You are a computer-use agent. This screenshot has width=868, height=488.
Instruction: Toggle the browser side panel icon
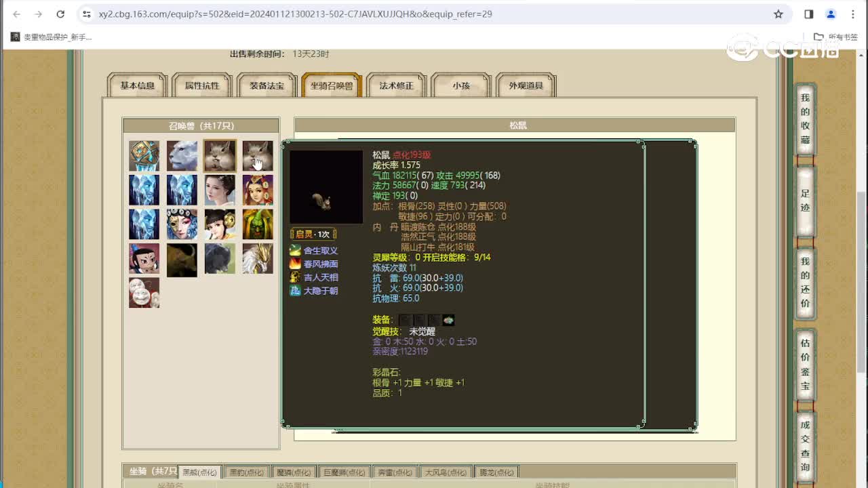coord(809,14)
